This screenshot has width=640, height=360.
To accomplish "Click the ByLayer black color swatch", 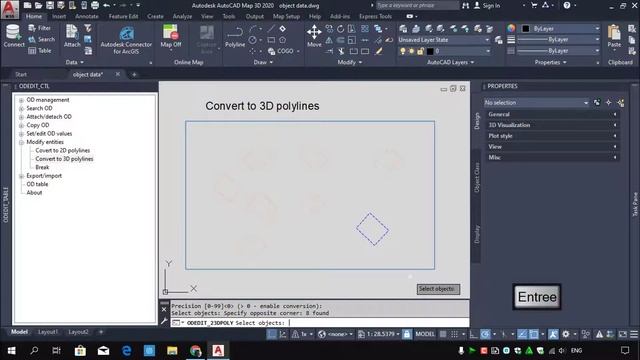I will click(x=526, y=29).
